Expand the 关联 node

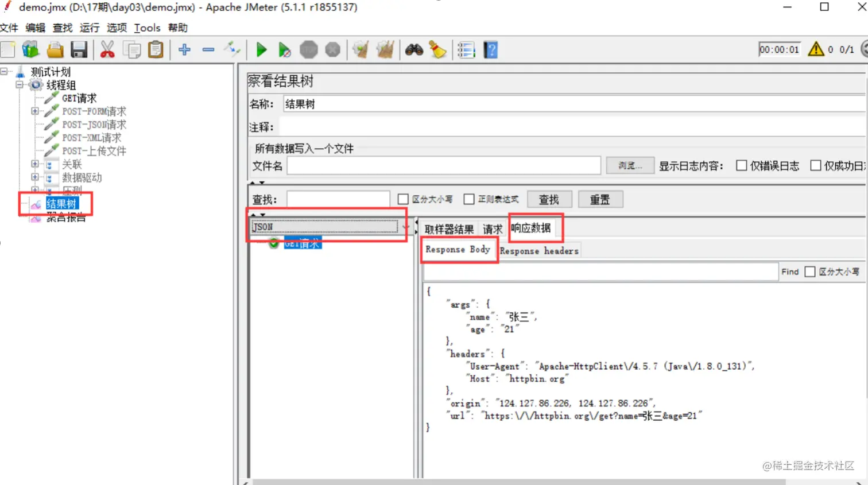35,164
